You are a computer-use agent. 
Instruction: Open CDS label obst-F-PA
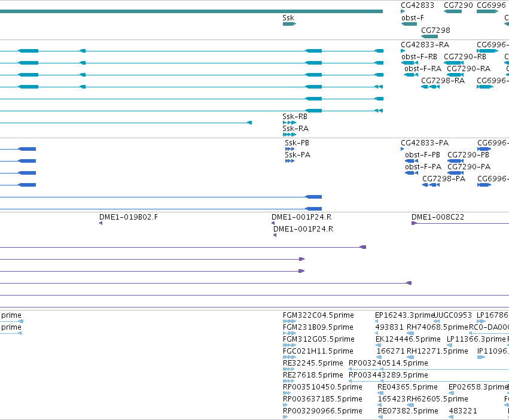click(423, 167)
